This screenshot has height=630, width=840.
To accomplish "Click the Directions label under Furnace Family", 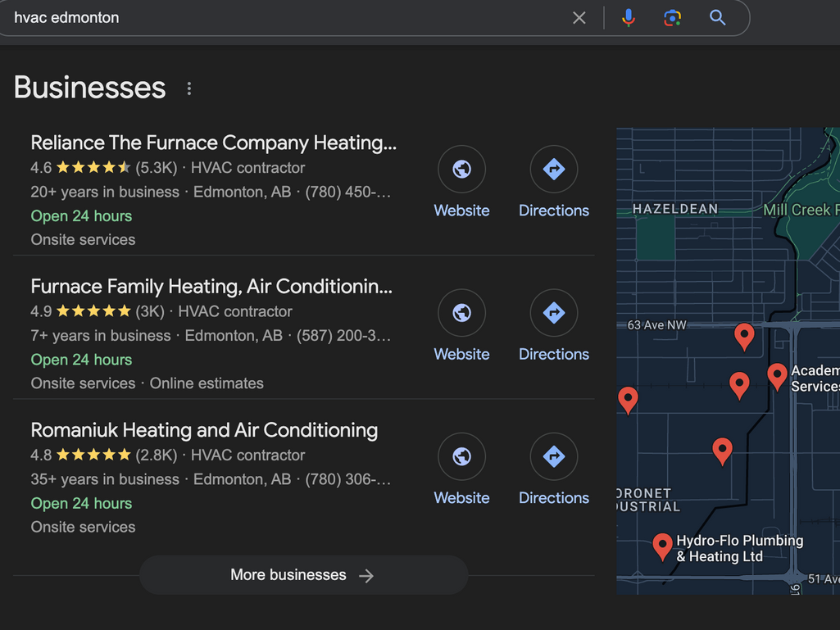I will point(554,354).
